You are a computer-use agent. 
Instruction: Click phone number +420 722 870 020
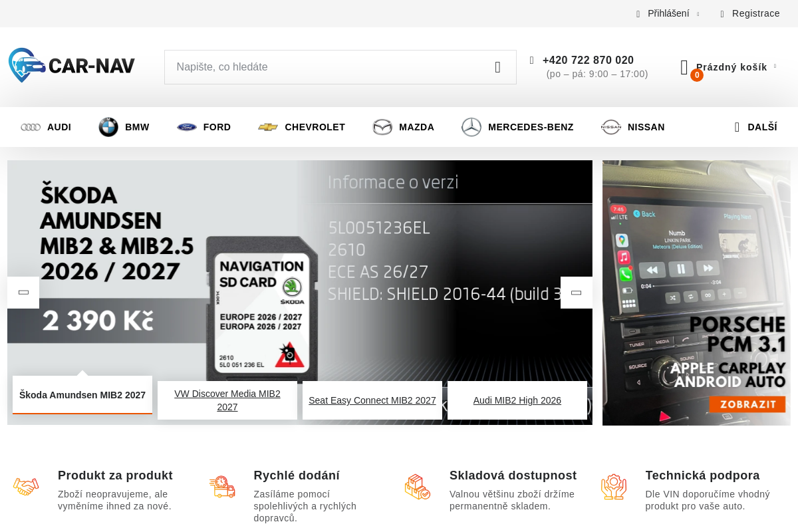click(588, 60)
